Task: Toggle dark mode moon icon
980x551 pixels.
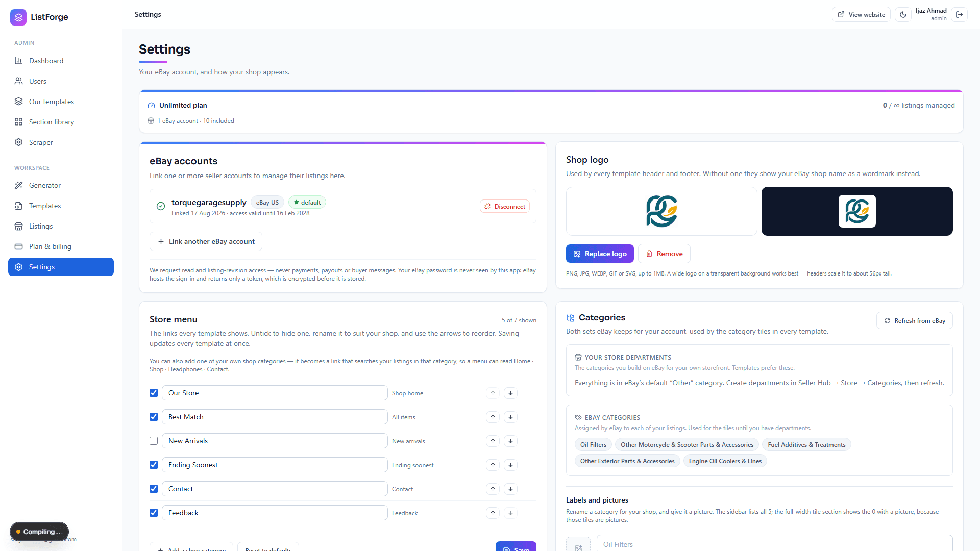Action: click(903, 15)
